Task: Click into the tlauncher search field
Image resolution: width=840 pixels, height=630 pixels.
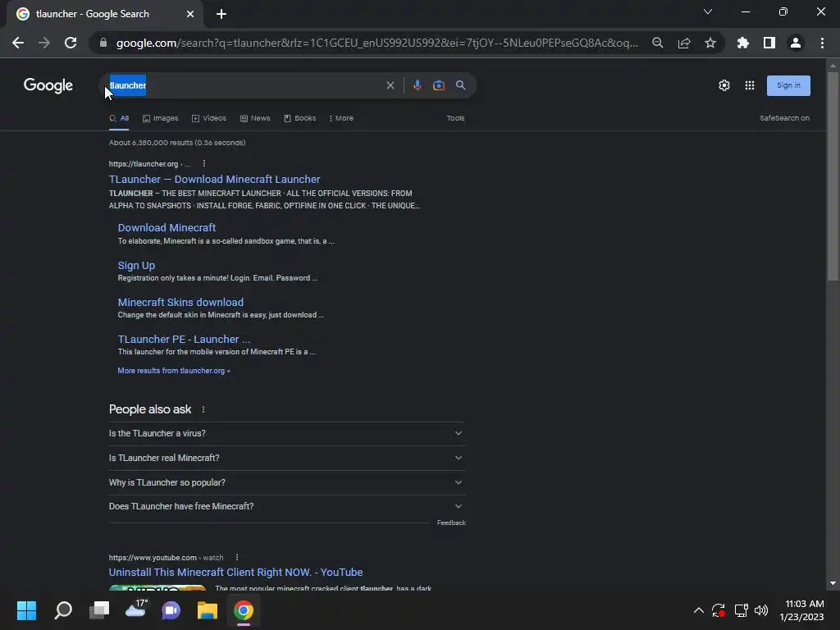Action: click(x=244, y=85)
